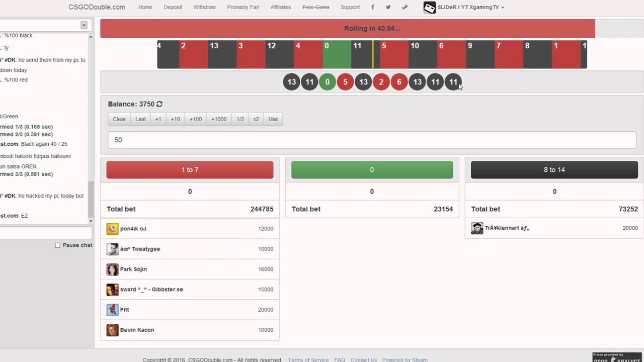Select the red 2 in roll history

(381, 82)
